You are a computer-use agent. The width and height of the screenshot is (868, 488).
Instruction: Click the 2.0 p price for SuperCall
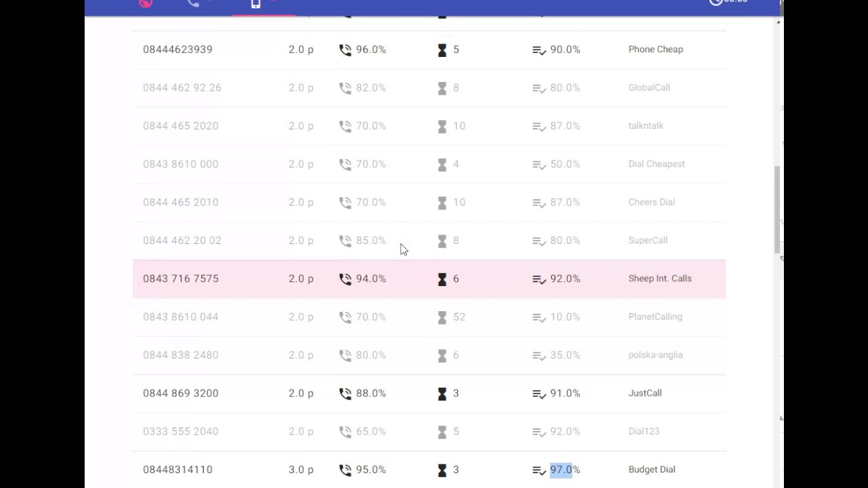tap(301, 241)
